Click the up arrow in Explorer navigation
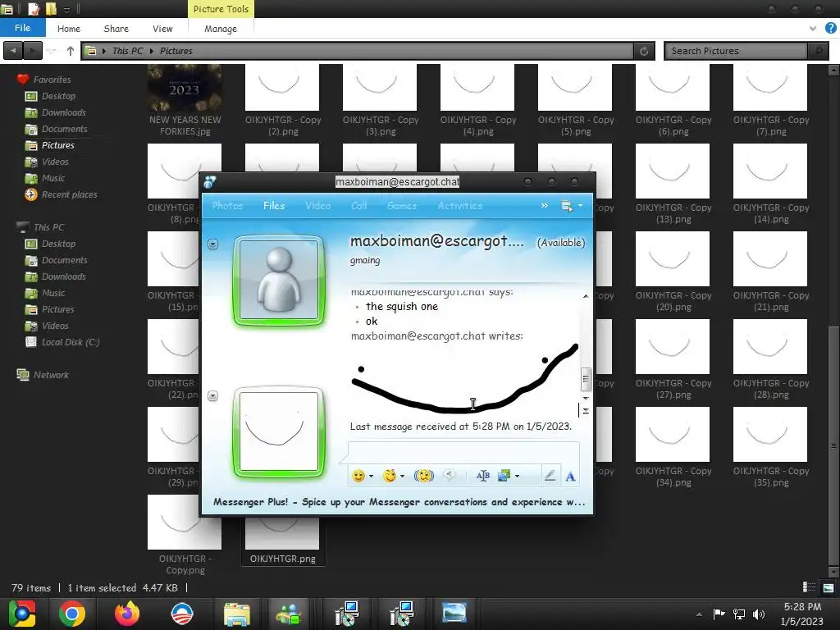The image size is (840, 630). pos(71,51)
